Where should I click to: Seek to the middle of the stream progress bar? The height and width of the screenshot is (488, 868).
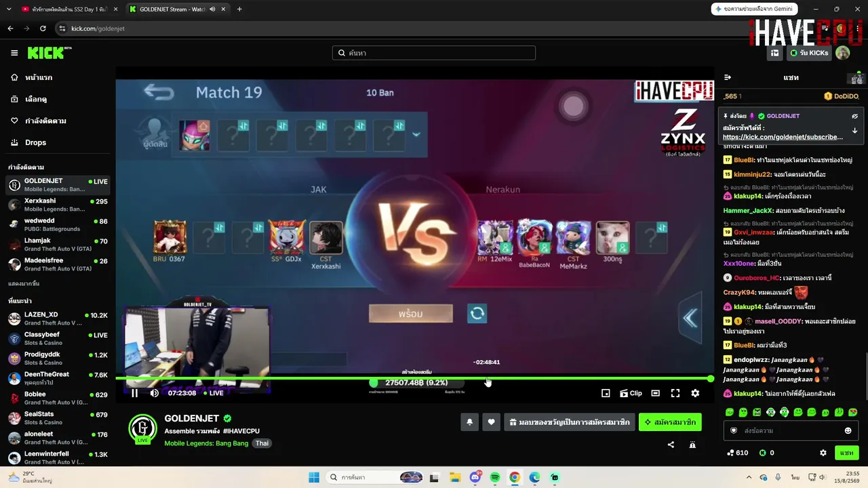click(x=413, y=378)
